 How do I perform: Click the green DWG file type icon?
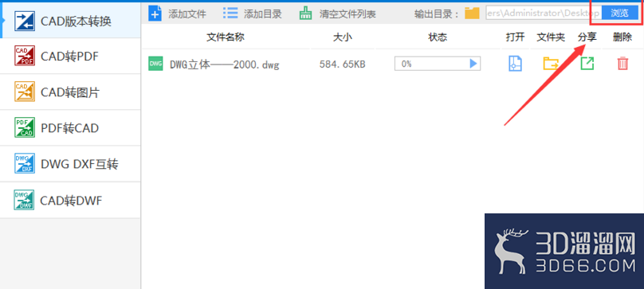click(x=155, y=64)
